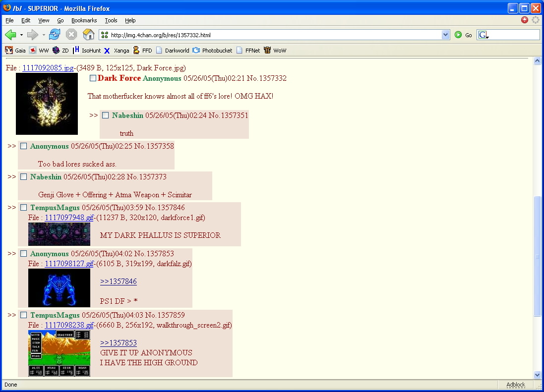Follow the >>1357846 quote link
The height and width of the screenshot is (392, 544).
(x=118, y=281)
